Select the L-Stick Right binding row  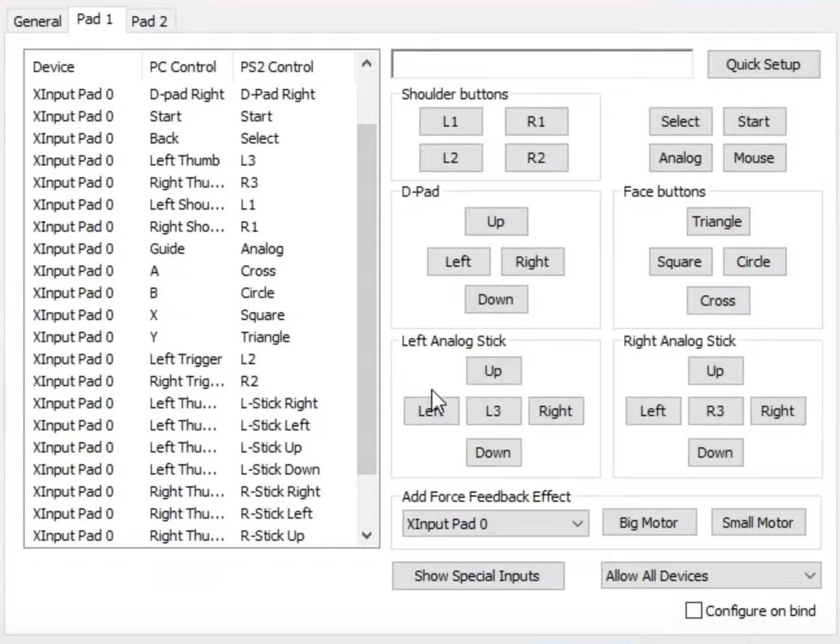(x=191, y=403)
